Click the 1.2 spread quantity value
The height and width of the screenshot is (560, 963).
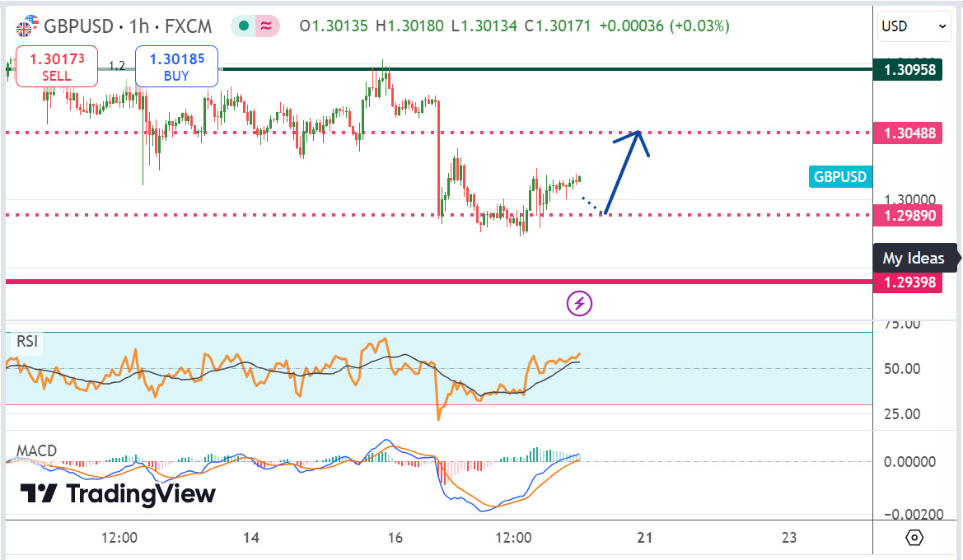pos(117,66)
